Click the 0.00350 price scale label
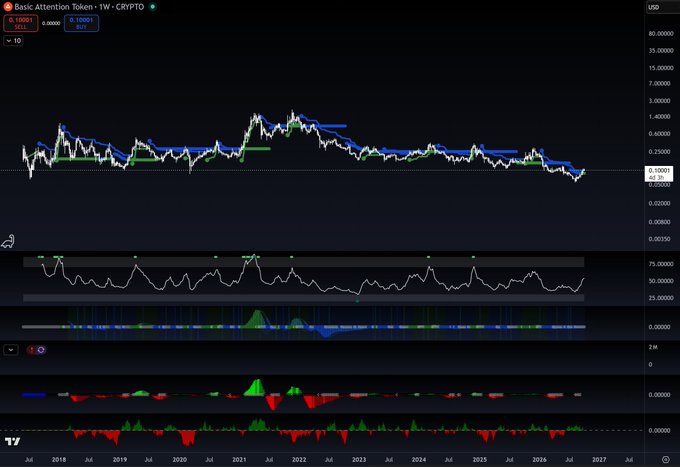Screen dimensions: 680x467 pos(659,239)
